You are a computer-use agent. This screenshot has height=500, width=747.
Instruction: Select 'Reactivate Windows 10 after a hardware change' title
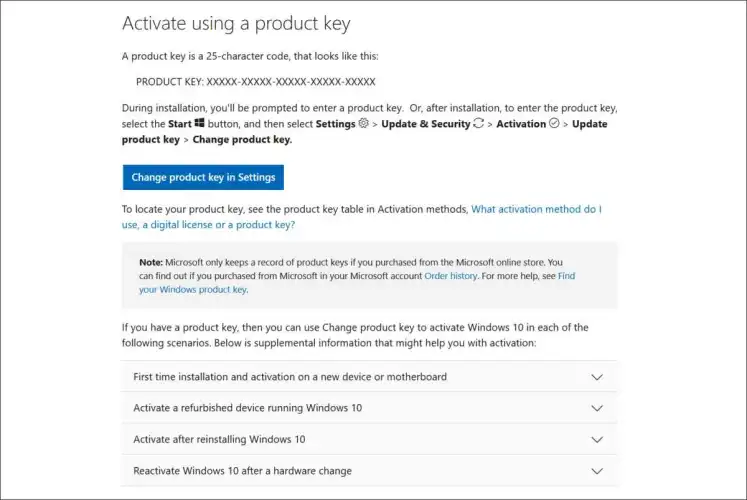(x=243, y=470)
